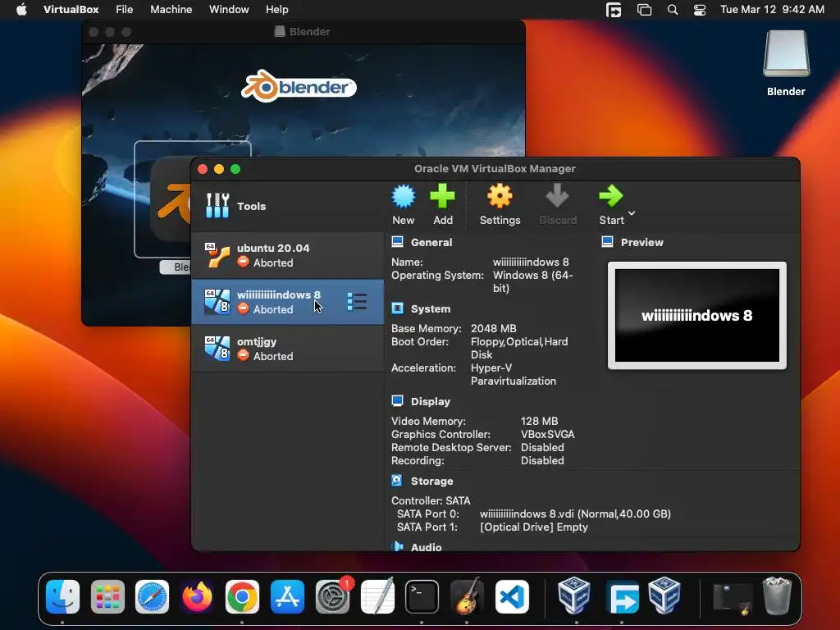Open the Window menu
Screen dimensions: 840x630
229,10
